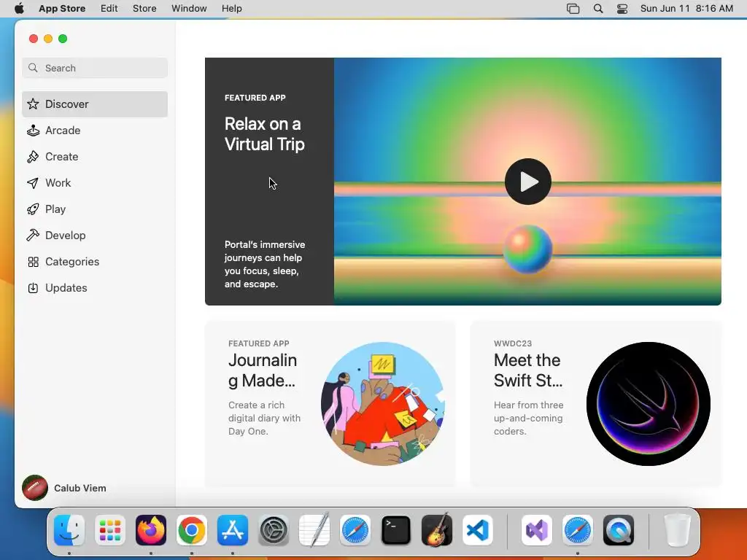Open TextEdit from the Dock
Screen dimensions: 747x560
click(x=314, y=530)
